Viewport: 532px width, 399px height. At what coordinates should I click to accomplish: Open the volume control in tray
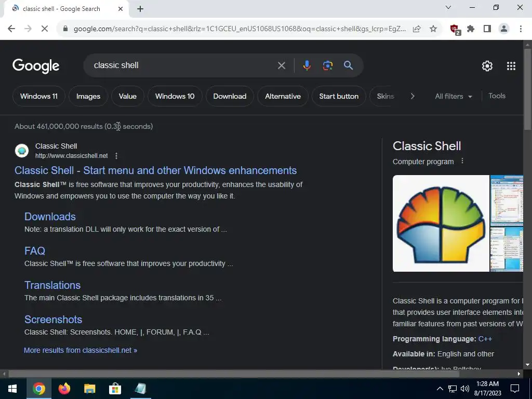coord(465,389)
